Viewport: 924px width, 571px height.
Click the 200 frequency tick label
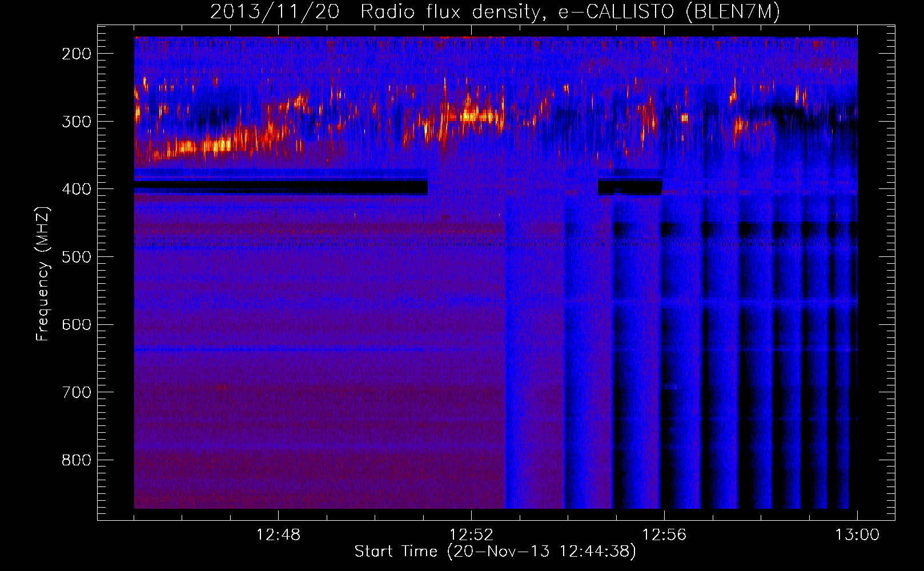point(76,54)
